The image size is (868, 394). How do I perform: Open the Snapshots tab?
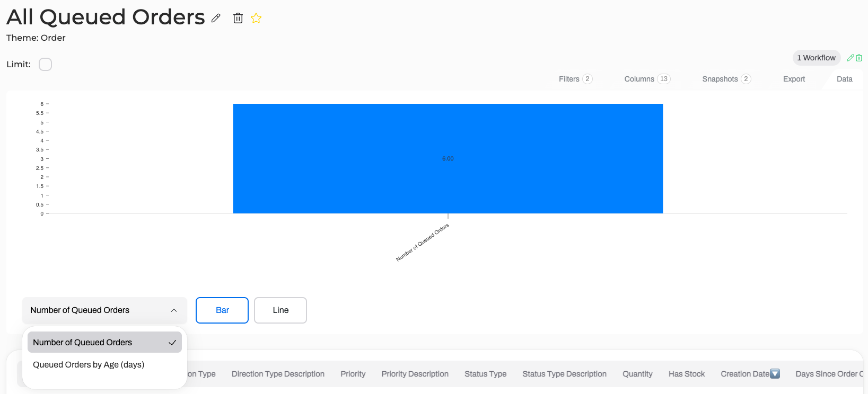(726, 79)
